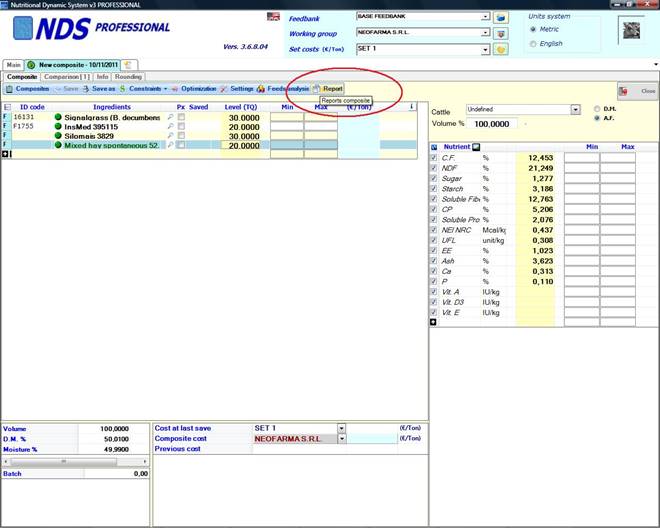The height and width of the screenshot is (528, 660).
Task: Expand Composite cost NEOFARMA dropdown
Action: 341,439
